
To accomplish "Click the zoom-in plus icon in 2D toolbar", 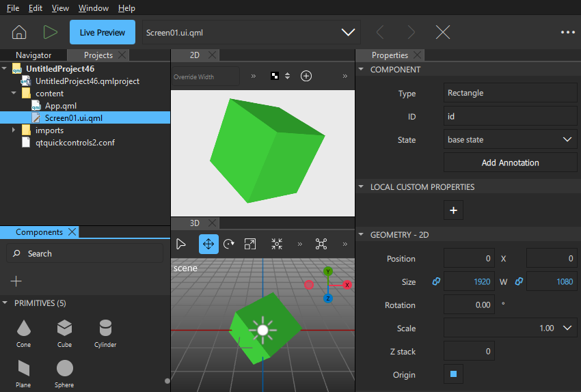I will (x=306, y=76).
